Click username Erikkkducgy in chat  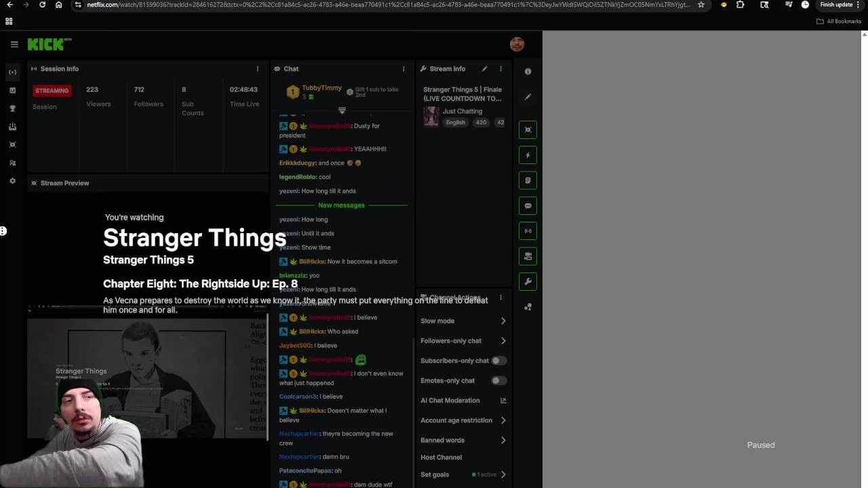[x=298, y=163]
